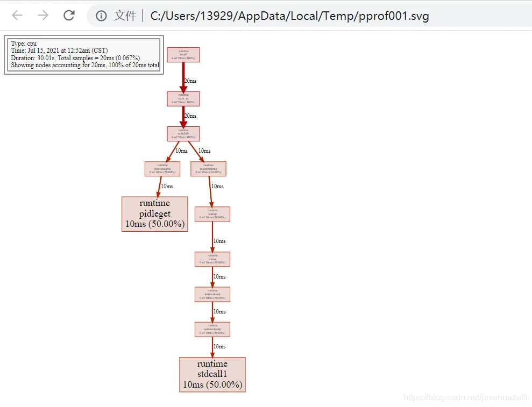Click the 10ms label between wakep and startm

pyautogui.click(x=219, y=241)
